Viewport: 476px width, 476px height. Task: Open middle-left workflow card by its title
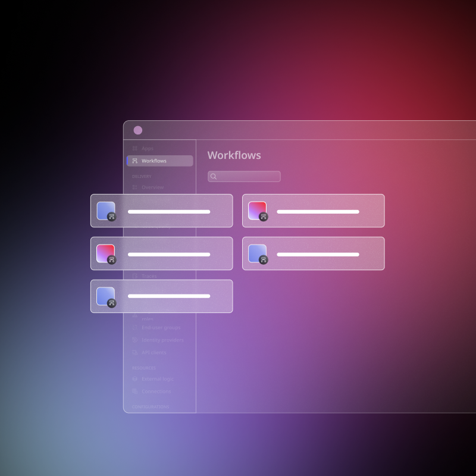169,254
